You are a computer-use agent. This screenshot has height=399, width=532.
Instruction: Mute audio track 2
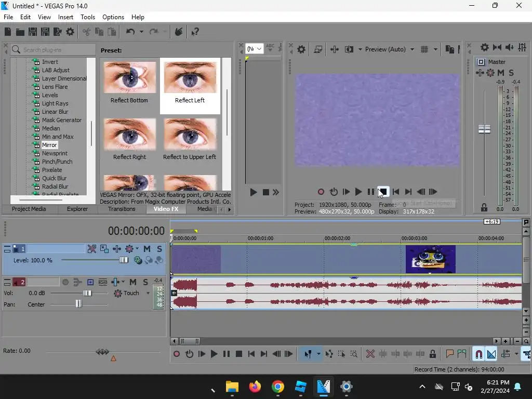point(133,282)
